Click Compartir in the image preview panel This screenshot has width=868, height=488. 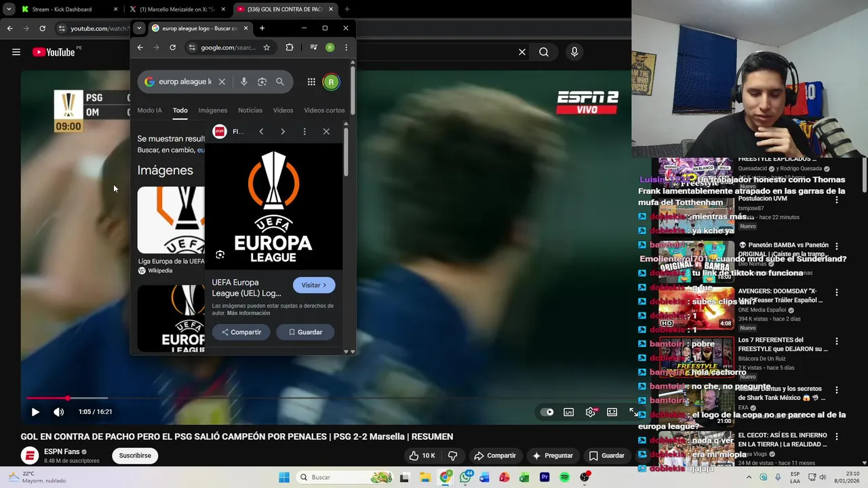241,332
